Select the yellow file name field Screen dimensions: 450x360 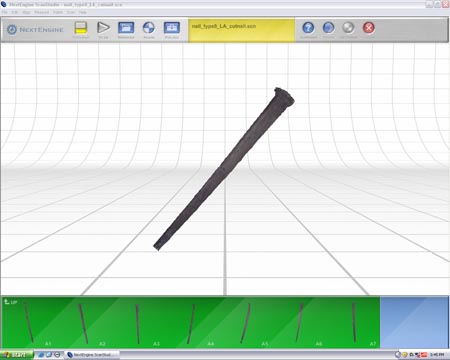(242, 30)
